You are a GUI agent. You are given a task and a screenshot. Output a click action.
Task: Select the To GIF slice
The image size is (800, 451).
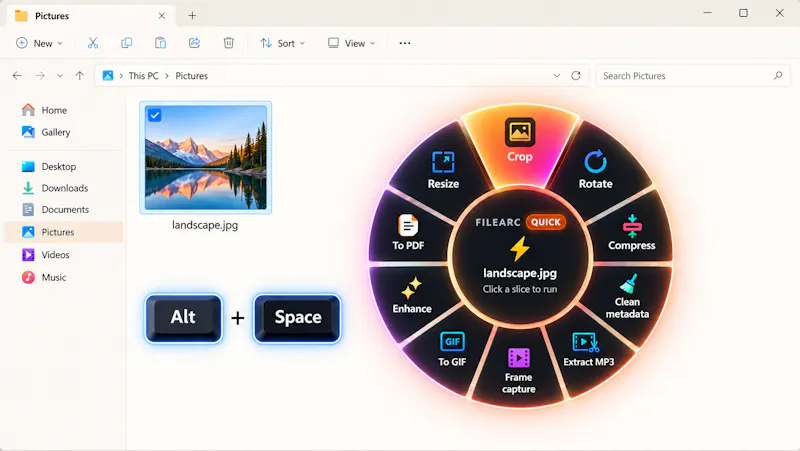pos(452,349)
